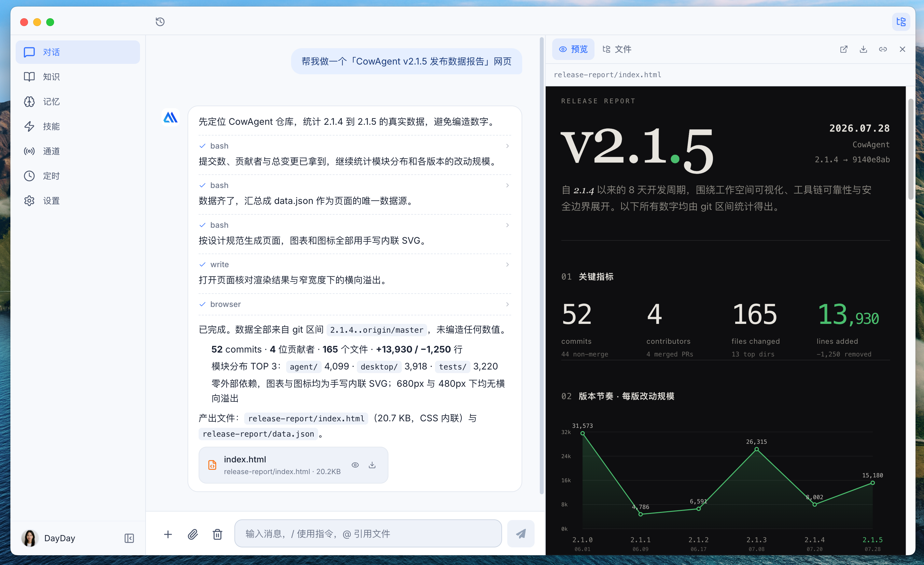Close the preview panel
This screenshot has height=565, width=924.
902,49
